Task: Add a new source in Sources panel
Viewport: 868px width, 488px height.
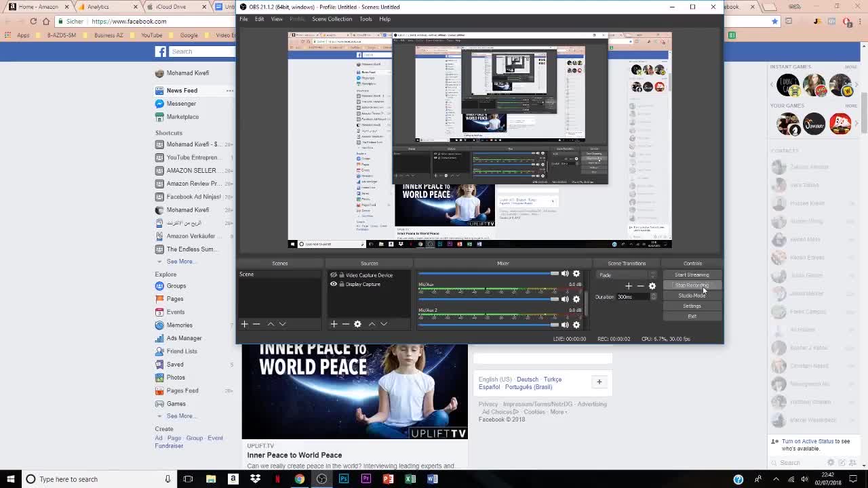Action: tap(334, 324)
